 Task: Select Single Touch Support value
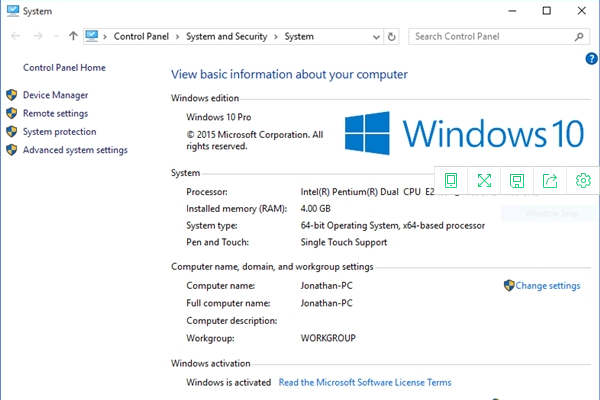tap(344, 242)
